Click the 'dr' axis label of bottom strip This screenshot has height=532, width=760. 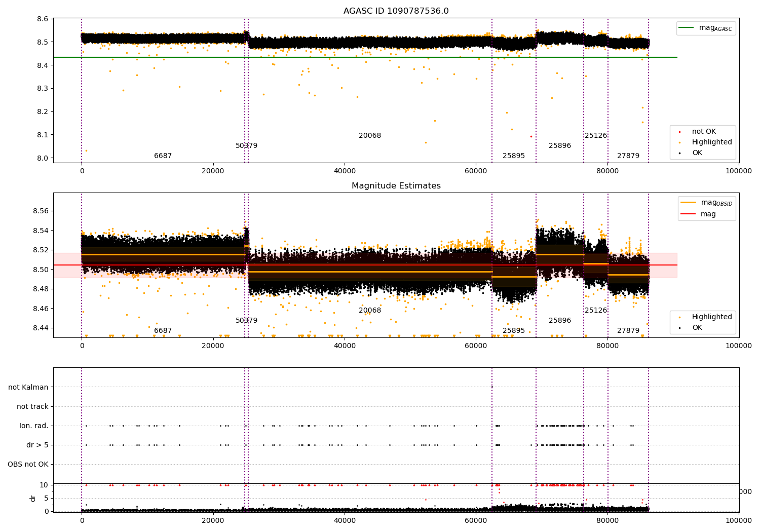pyautogui.click(x=33, y=498)
